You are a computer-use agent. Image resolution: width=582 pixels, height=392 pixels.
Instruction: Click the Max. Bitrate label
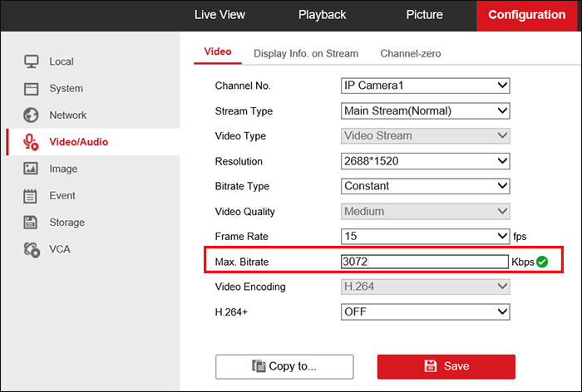click(x=242, y=262)
